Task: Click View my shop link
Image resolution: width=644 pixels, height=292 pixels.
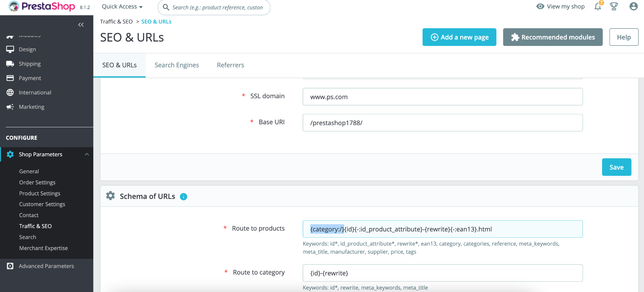Action: tap(566, 6)
